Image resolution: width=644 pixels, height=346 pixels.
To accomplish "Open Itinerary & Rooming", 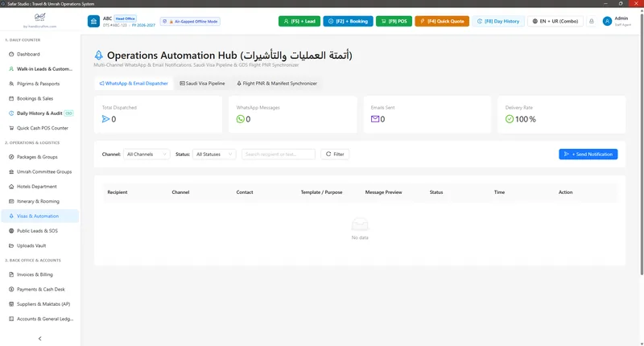I will coord(39,201).
